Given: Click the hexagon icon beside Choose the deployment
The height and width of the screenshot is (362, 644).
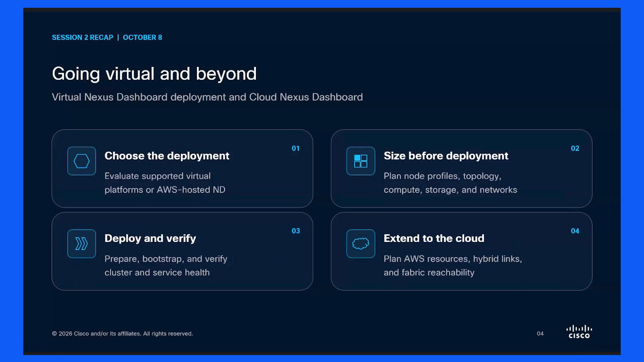Looking at the screenshot, I should pyautogui.click(x=82, y=161).
